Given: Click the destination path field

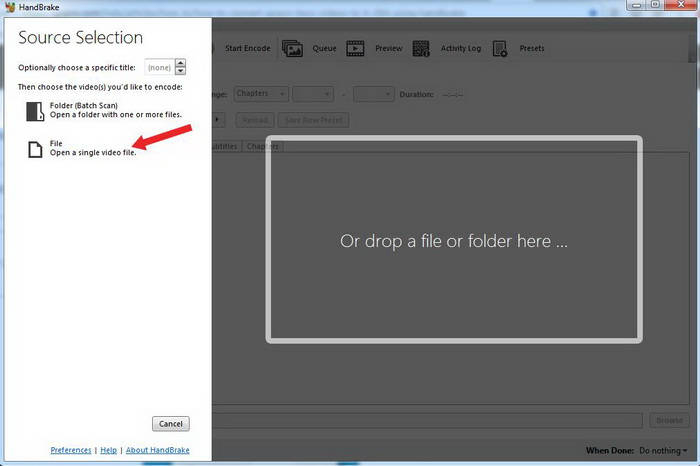Looking at the screenshot, I should pyautogui.click(x=427, y=420).
